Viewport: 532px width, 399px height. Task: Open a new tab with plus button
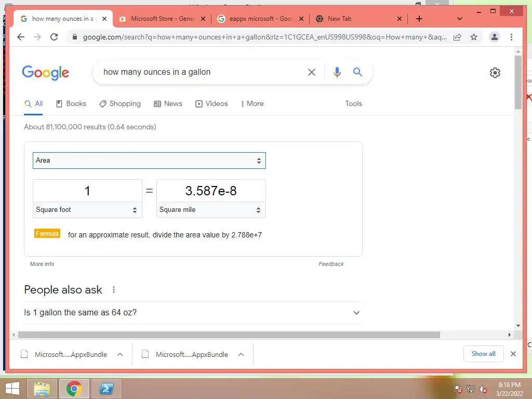click(419, 19)
